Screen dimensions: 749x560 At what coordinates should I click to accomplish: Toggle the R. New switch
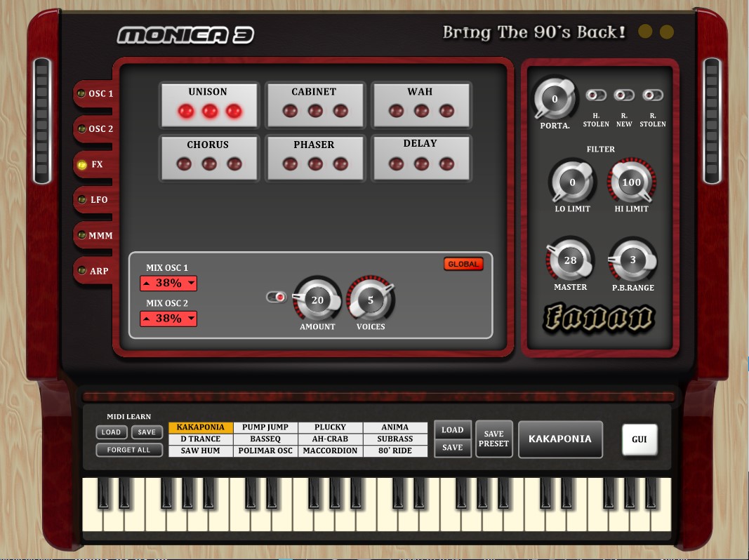pyautogui.click(x=624, y=95)
